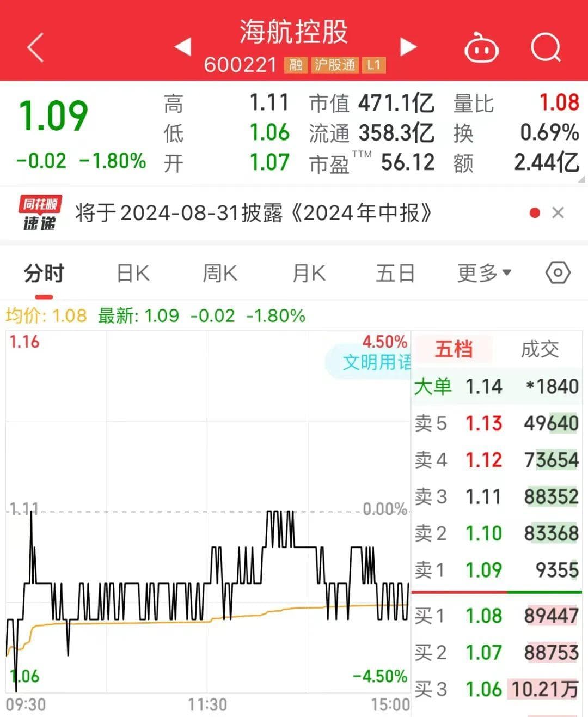
Task: Select the 五档 order book tab
Action: (x=454, y=349)
